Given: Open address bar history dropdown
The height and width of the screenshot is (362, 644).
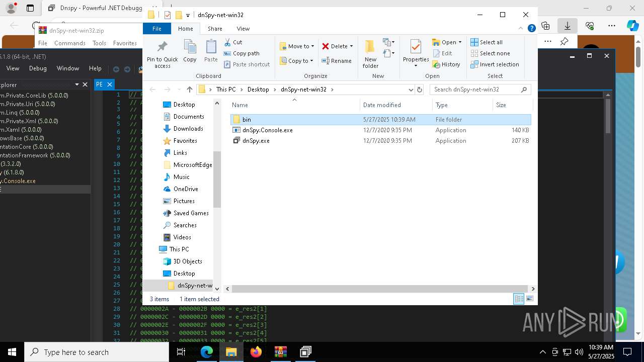Looking at the screenshot, I should point(411,89).
